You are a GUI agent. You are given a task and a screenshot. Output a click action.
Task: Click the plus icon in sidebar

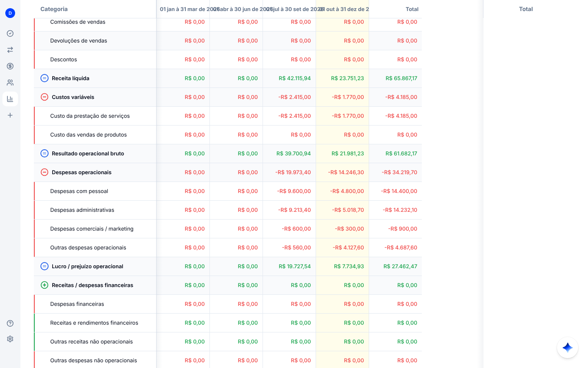pyautogui.click(x=10, y=115)
